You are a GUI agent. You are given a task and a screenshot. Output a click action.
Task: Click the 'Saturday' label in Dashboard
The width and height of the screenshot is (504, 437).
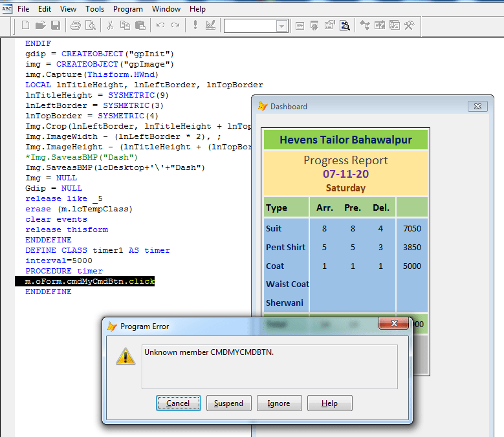345,188
